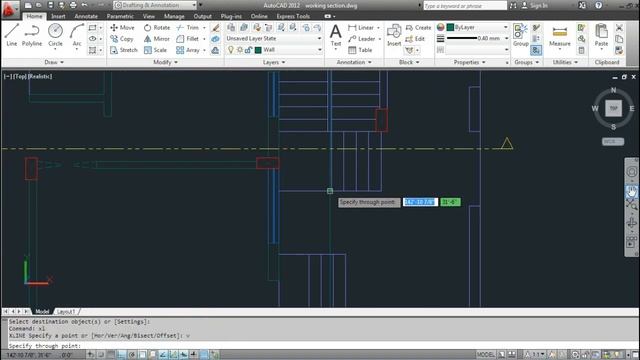This screenshot has width=640, height=360.
Task: Activate the Mirror tool
Action: coord(156,39)
